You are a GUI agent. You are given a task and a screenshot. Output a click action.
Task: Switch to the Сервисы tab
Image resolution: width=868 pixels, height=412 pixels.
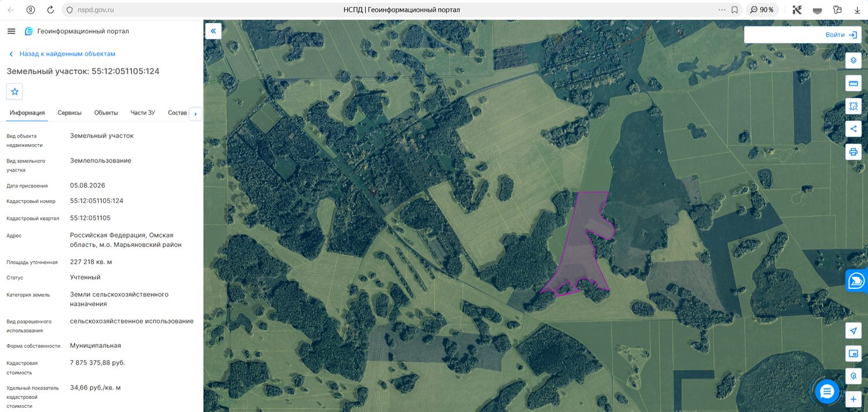pos(69,113)
